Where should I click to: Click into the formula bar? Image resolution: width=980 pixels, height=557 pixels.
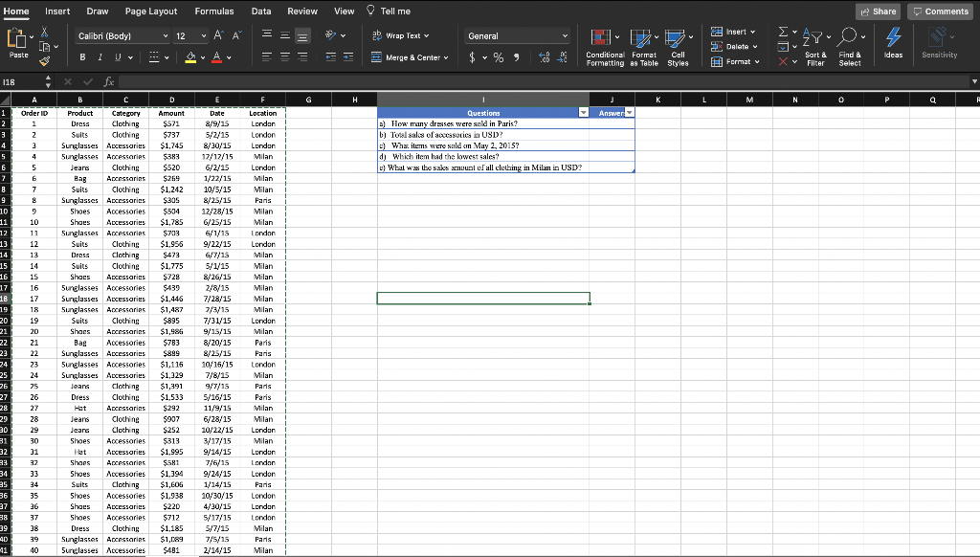pyautogui.click(x=544, y=82)
